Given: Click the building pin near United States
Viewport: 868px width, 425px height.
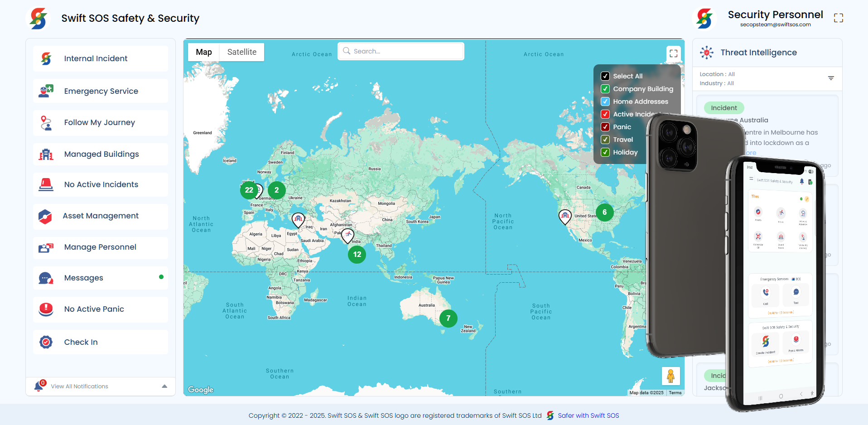Looking at the screenshot, I should (x=565, y=217).
